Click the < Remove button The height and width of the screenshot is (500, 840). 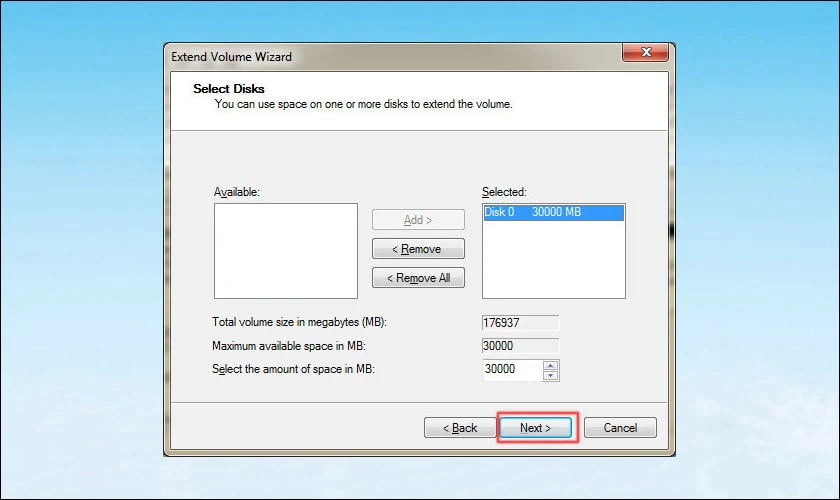pos(418,249)
